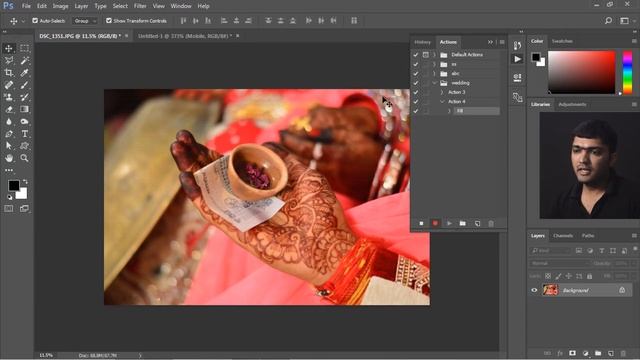Toggle the Auto-Select checkbox
The height and width of the screenshot is (360, 640).
(x=35, y=20)
